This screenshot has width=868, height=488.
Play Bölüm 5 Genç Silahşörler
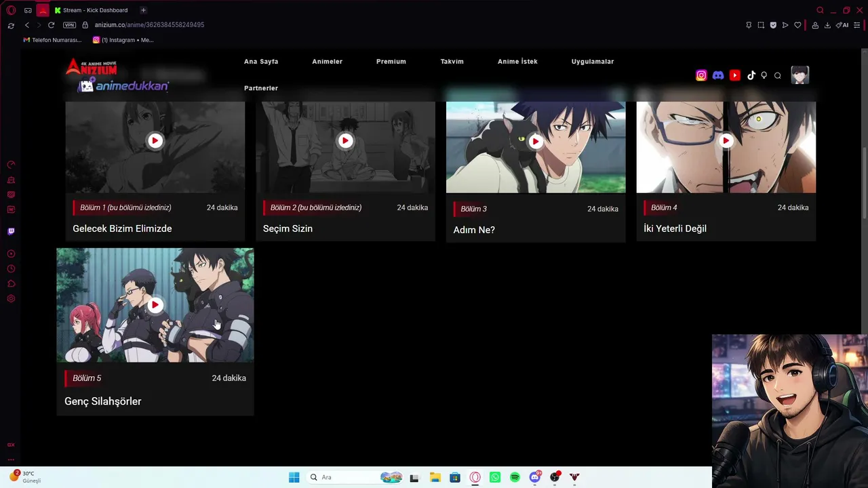coord(155,305)
